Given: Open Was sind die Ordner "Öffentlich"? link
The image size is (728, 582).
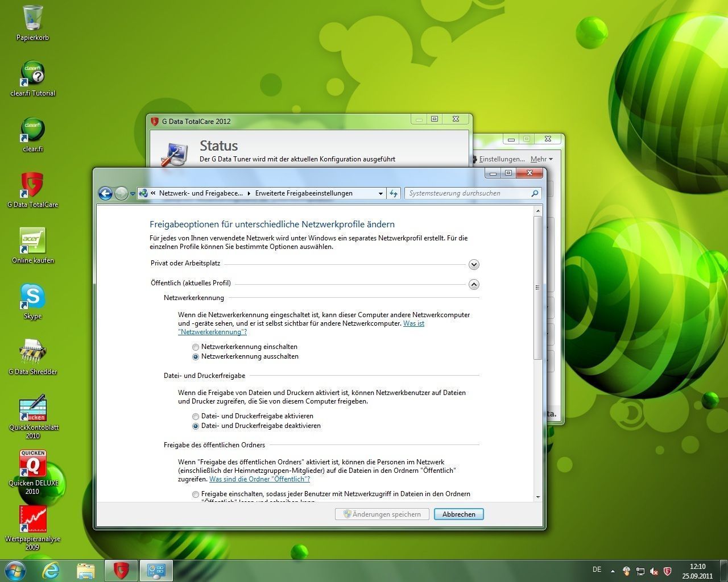Looking at the screenshot, I should pos(259,479).
